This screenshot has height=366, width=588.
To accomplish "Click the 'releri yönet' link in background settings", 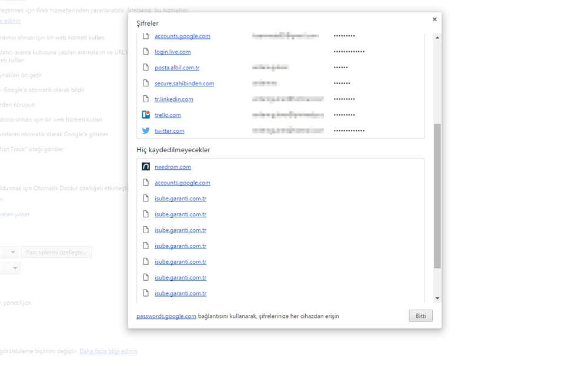I will point(15,214).
